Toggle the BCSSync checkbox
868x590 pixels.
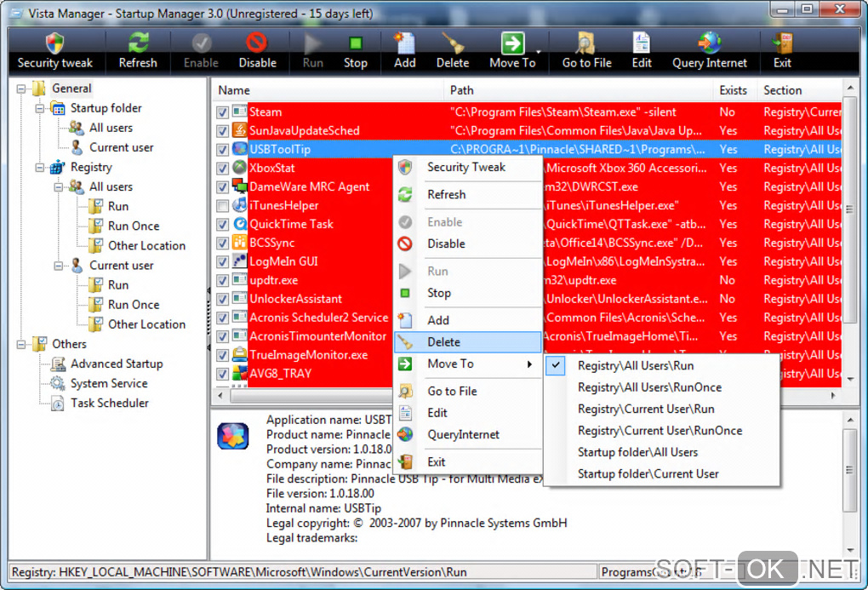pyautogui.click(x=223, y=243)
